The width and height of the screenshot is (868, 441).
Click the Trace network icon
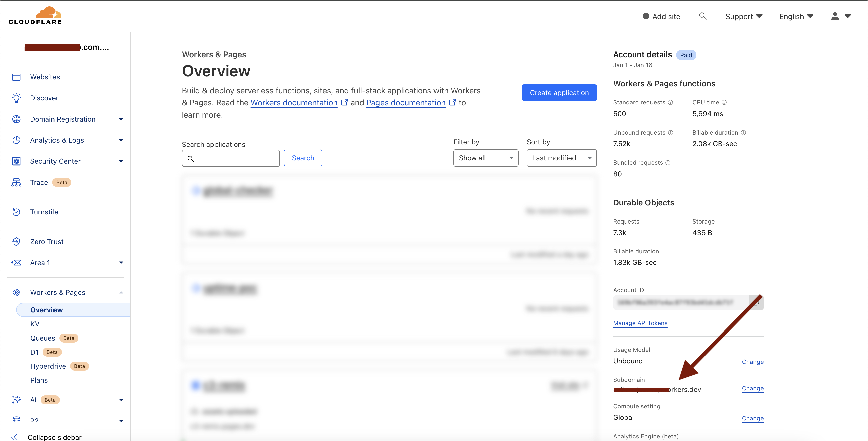(x=16, y=183)
